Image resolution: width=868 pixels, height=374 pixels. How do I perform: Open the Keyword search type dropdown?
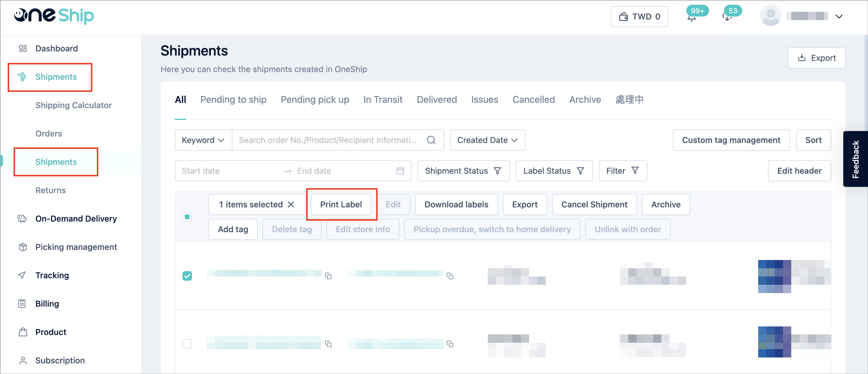(x=203, y=140)
